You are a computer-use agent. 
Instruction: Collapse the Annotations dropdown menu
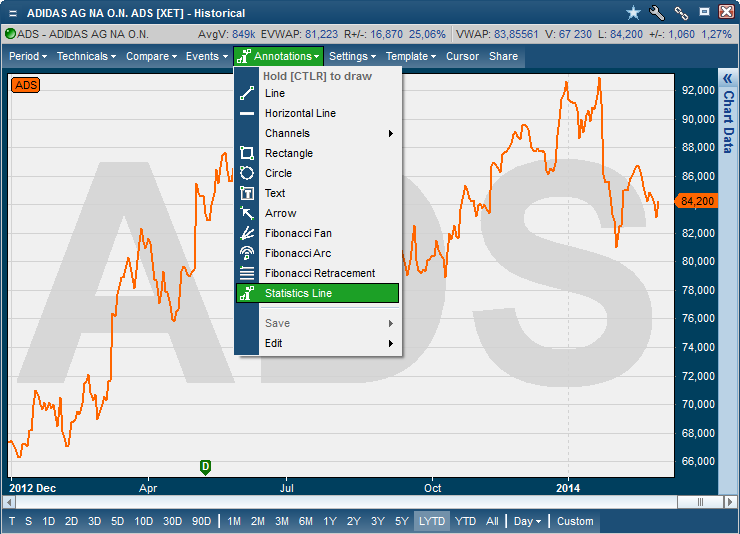(278, 56)
